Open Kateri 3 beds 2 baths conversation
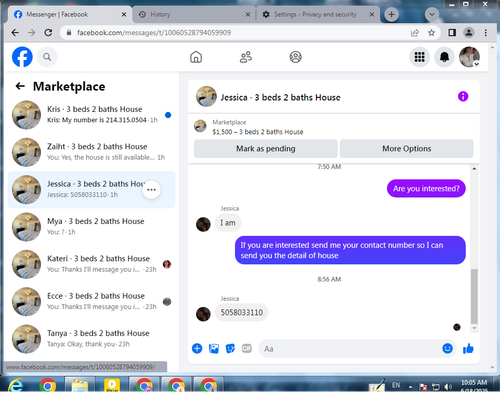This screenshot has width=500, height=396. click(x=92, y=264)
